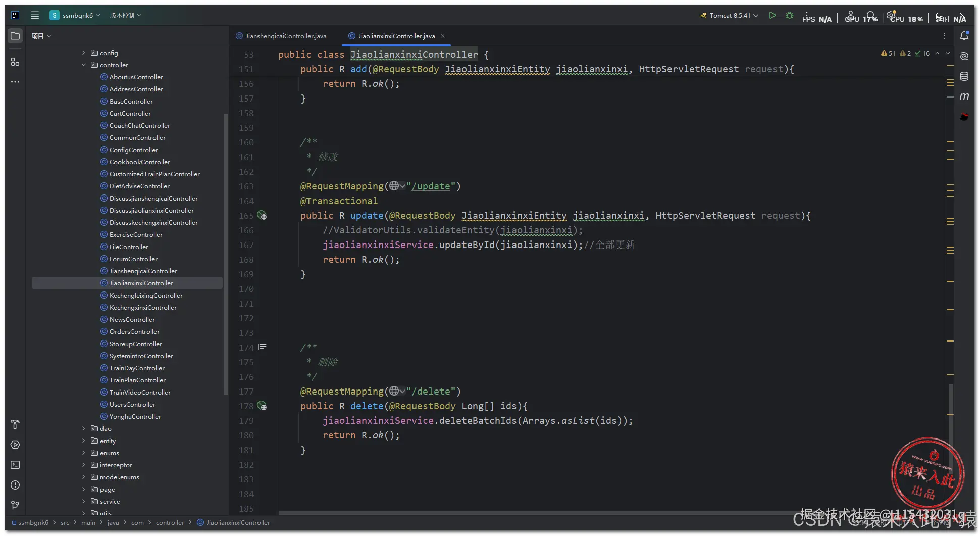Open the Database tool window
Image resolution: width=980 pixels, height=536 pixels.
[x=964, y=76]
